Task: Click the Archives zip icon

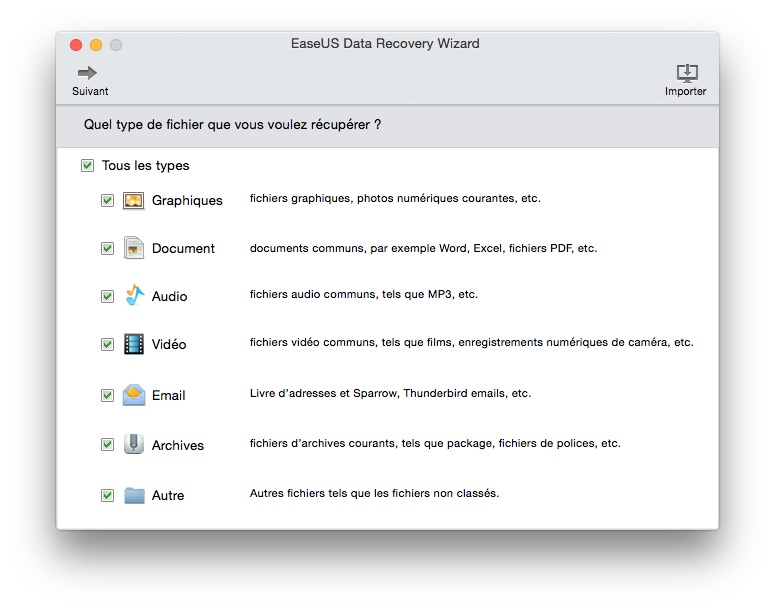Action: tap(133, 444)
